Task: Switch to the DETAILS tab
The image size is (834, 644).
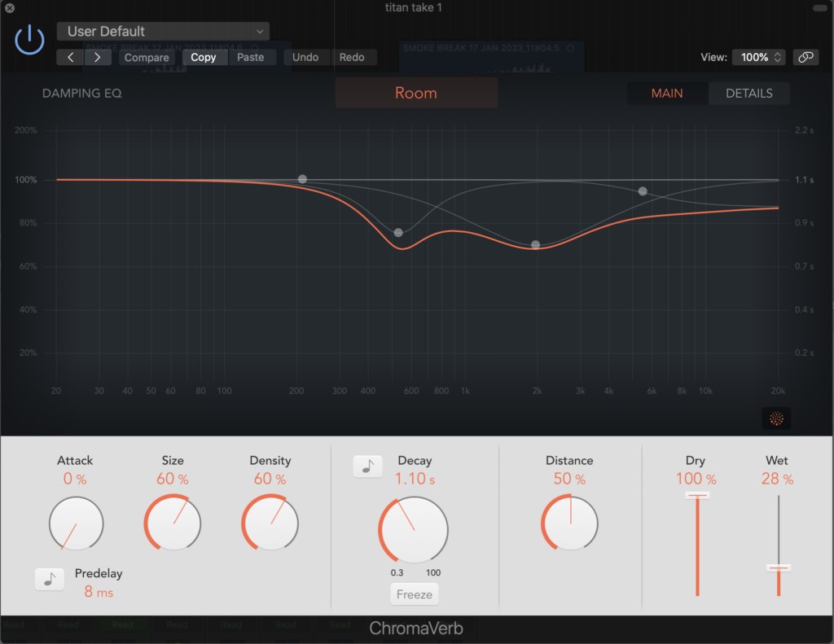Action: point(748,93)
